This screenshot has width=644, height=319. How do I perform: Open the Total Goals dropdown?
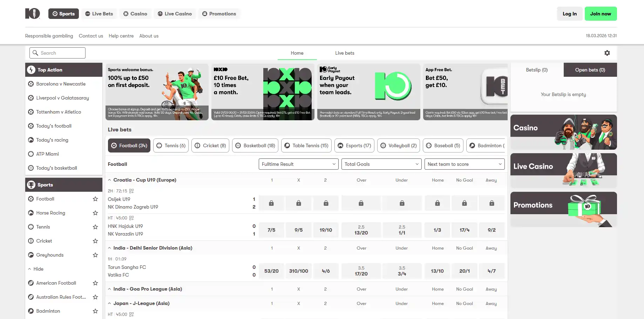pos(381,164)
